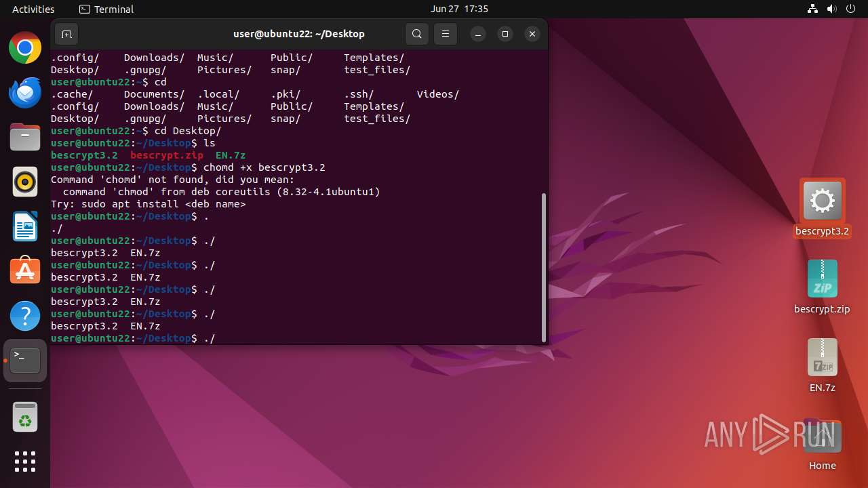
Task: Select EN.7z archive on desktop
Action: tap(822, 357)
